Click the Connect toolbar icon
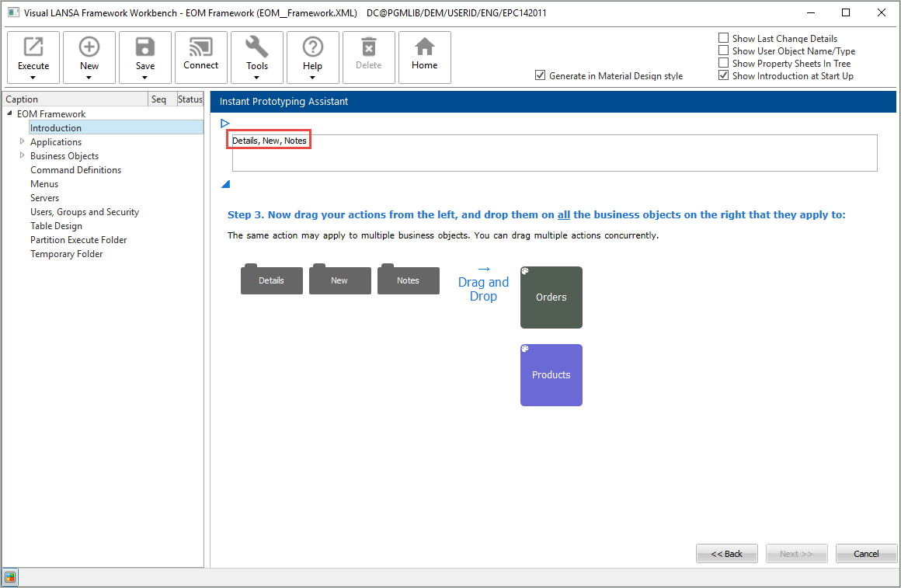The image size is (901, 588). (201, 48)
